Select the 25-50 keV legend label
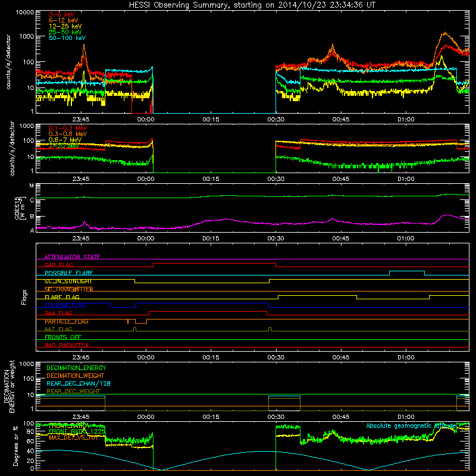This screenshot has width=476, height=476. tap(65, 32)
